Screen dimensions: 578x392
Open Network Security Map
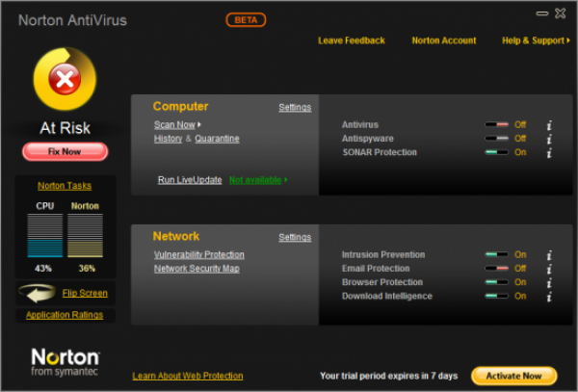pos(197,269)
